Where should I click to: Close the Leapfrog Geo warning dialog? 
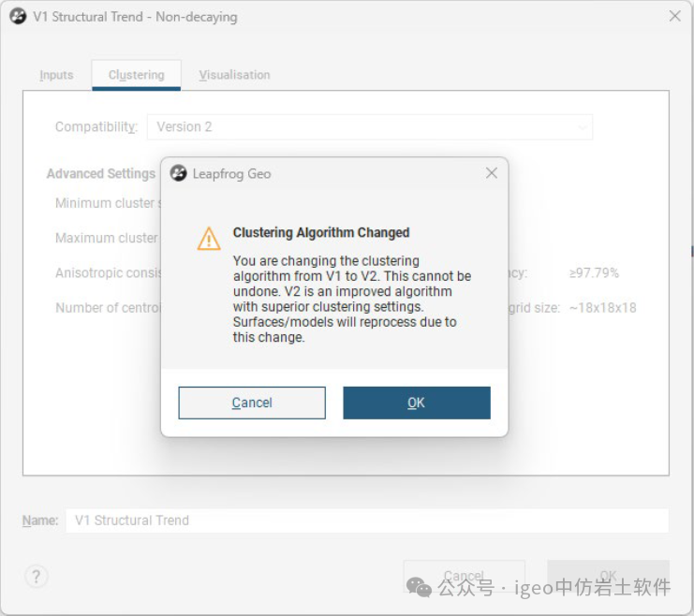pyautogui.click(x=492, y=173)
